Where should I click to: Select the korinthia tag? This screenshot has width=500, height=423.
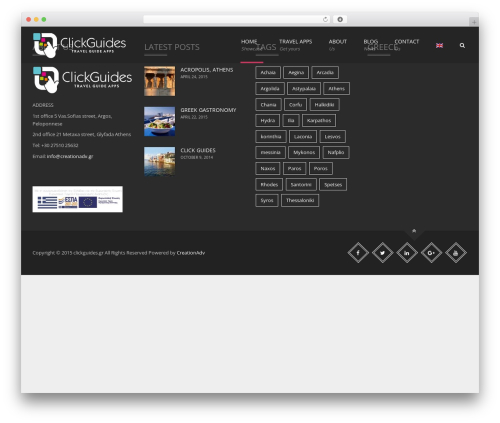point(271,136)
